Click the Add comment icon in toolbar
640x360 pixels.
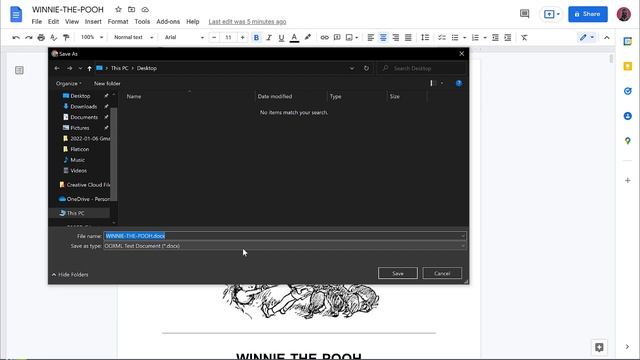[x=337, y=38]
